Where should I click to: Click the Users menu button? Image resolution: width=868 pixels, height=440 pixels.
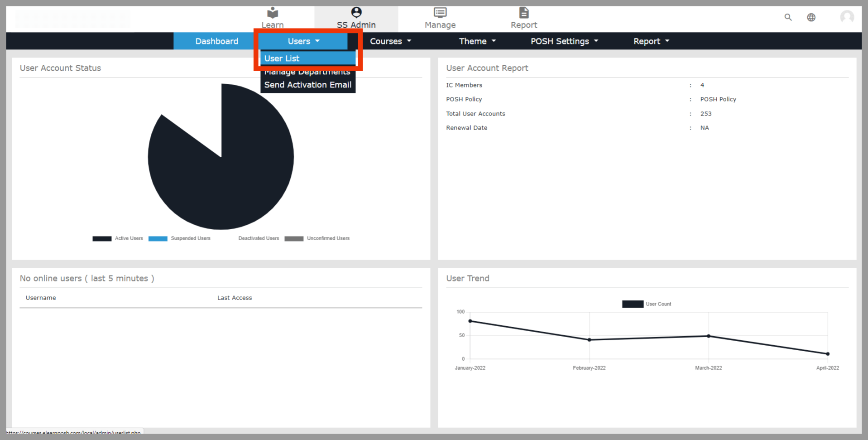[303, 41]
